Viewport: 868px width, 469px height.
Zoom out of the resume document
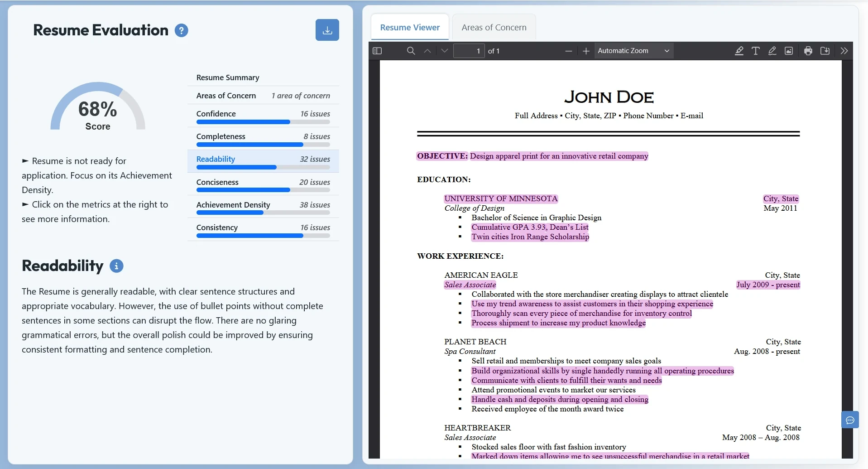tap(569, 51)
